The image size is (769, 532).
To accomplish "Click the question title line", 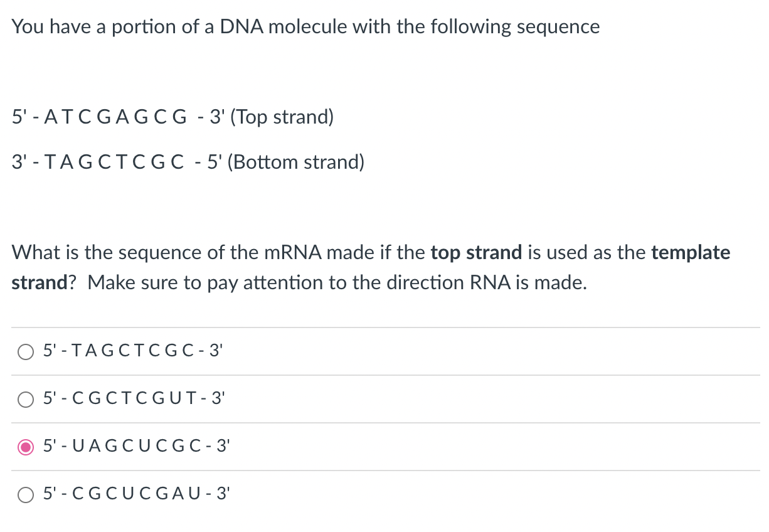I will pos(305,26).
